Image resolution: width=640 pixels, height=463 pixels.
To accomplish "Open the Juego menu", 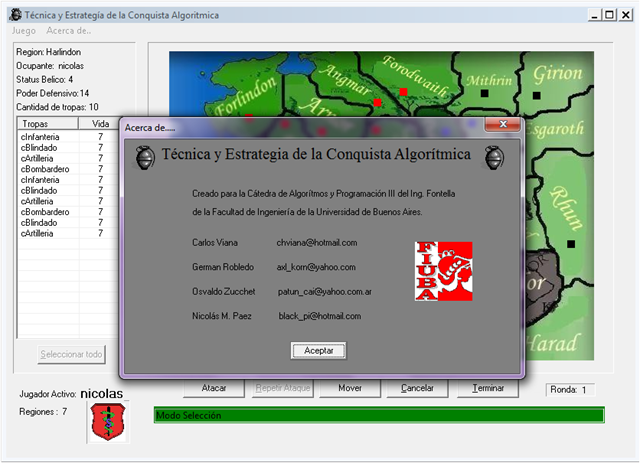I will click(x=23, y=31).
